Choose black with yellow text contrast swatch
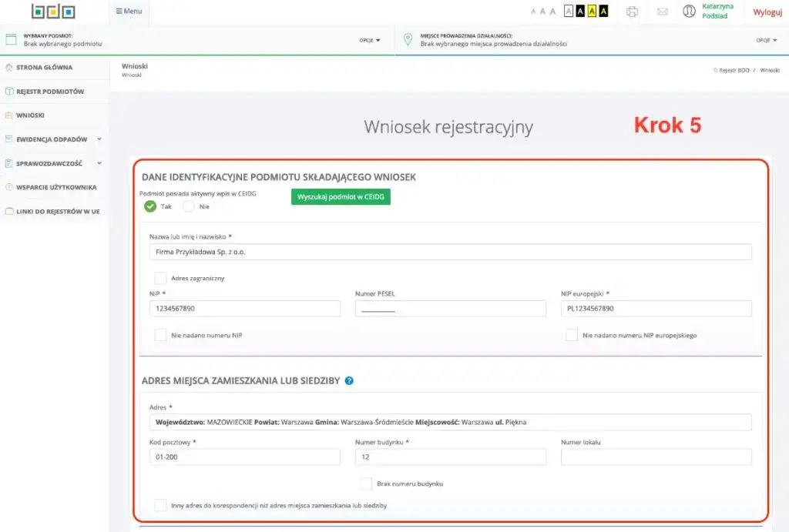The width and height of the screenshot is (789, 532). 603,11
